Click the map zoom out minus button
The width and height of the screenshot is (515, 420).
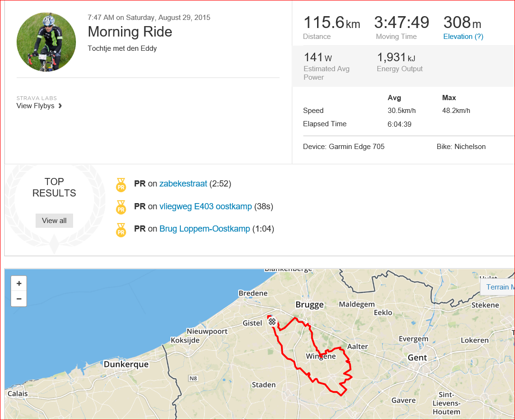tap(19, 299)
